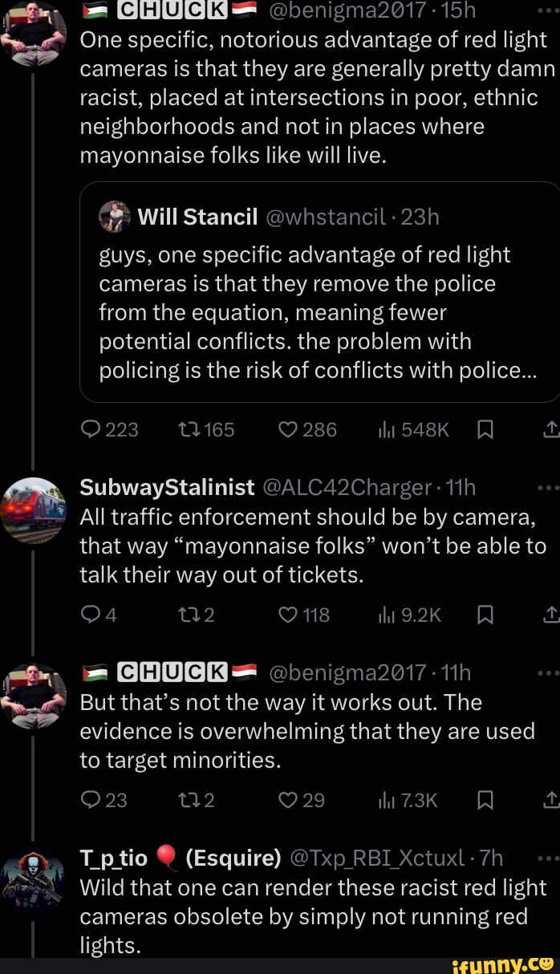This screenshot has height=974, width=560.
Task: Bookmark the tweet with 548K views
Action: click(x=484, y=430)
